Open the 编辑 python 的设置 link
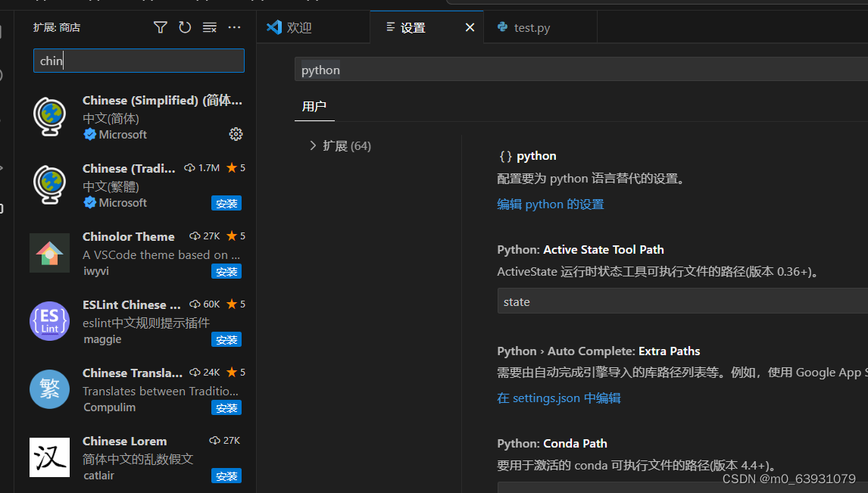Screen dimensions: 868x493 (x=550, y=204)
